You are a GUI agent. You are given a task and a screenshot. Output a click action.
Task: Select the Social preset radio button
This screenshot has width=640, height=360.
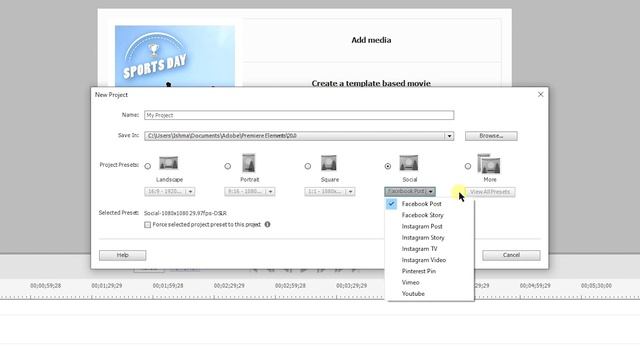[x=388, y=166]
